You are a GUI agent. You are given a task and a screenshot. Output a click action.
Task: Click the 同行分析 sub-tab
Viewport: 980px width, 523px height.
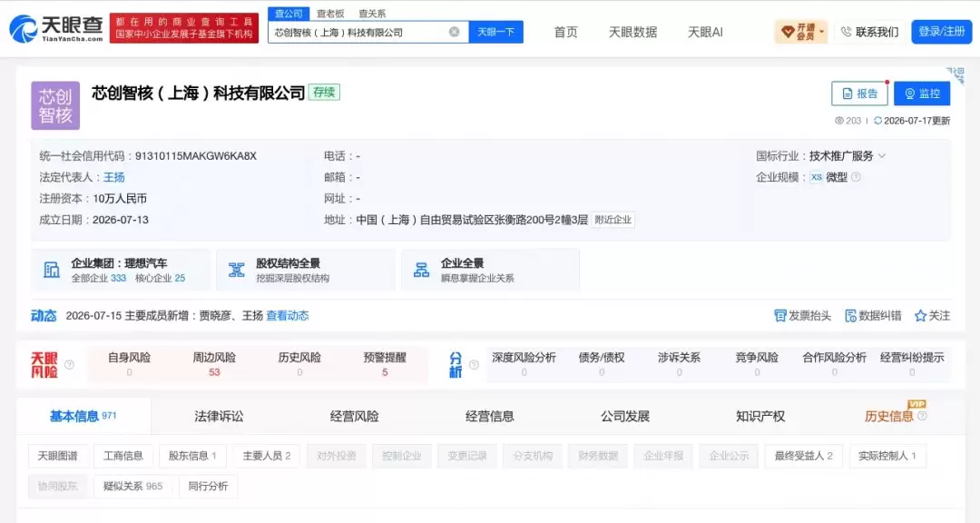pyautogui.click(x=208, y=486)
